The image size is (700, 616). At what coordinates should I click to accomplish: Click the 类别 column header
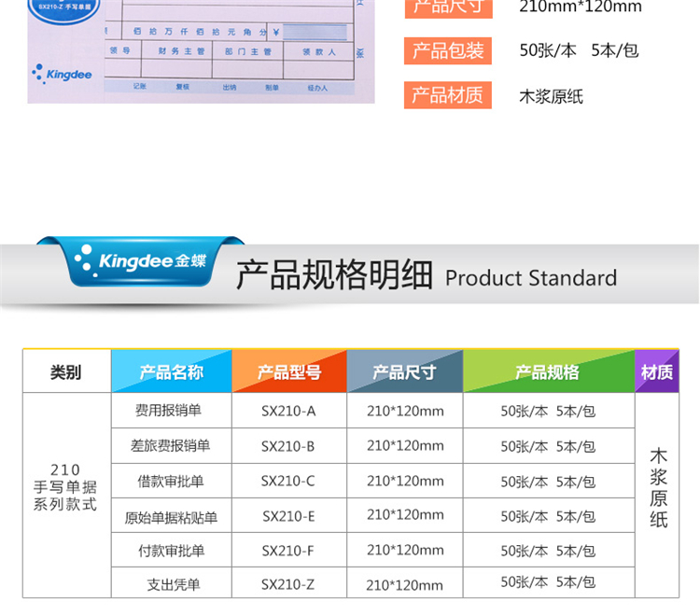pos(66,372)
